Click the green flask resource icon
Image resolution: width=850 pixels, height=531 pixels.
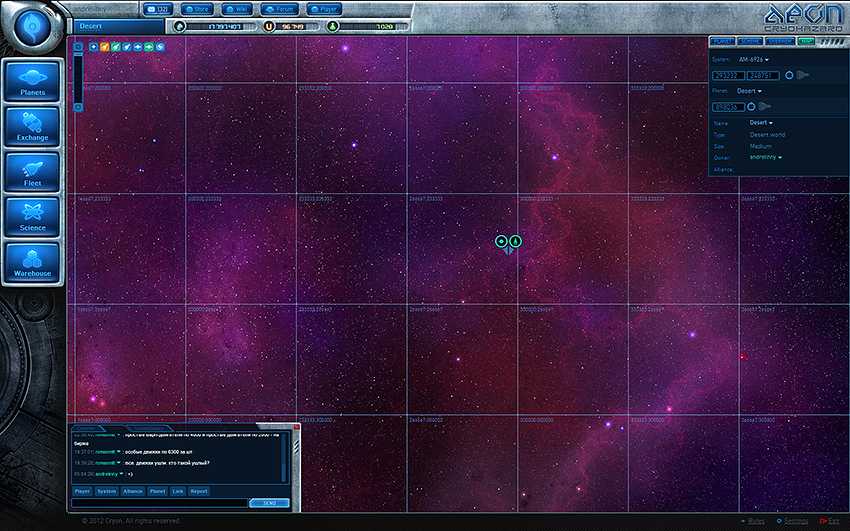point(333,26)
